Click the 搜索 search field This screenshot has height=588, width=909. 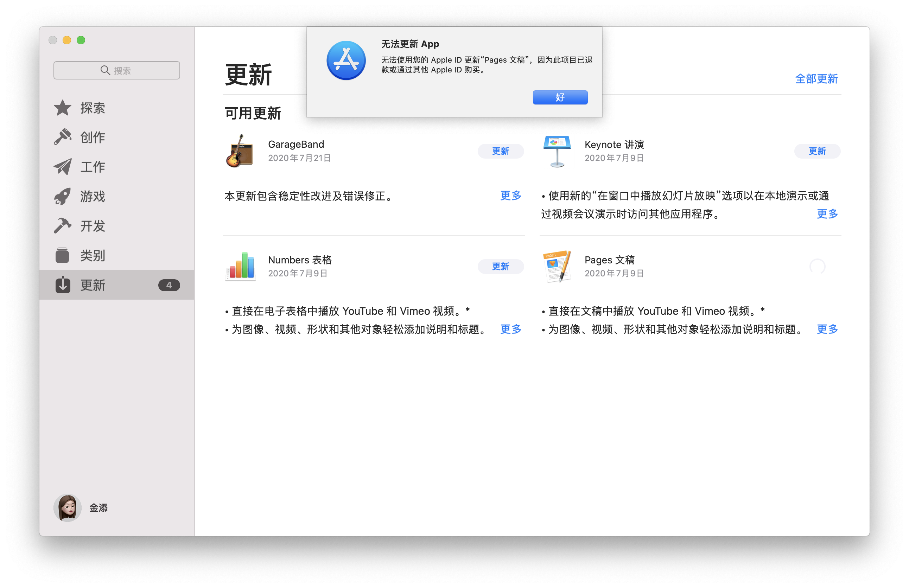116,70
